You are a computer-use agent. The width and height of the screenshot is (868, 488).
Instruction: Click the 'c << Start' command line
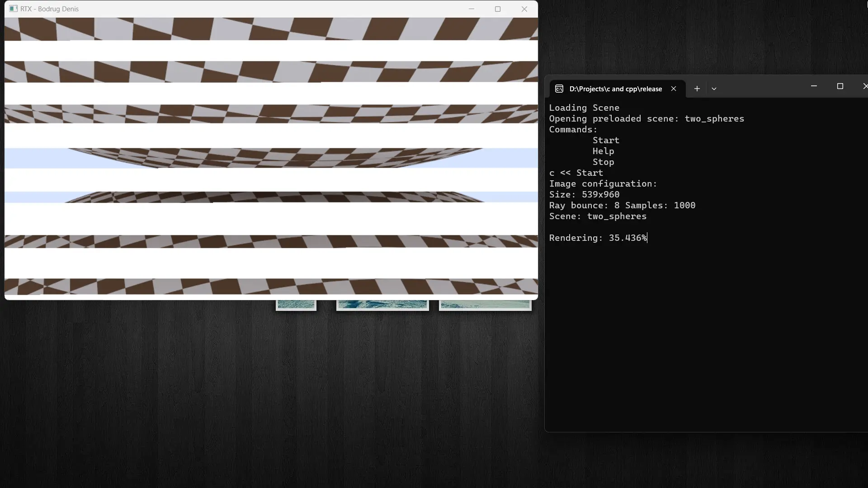click(x=576, y=173)
